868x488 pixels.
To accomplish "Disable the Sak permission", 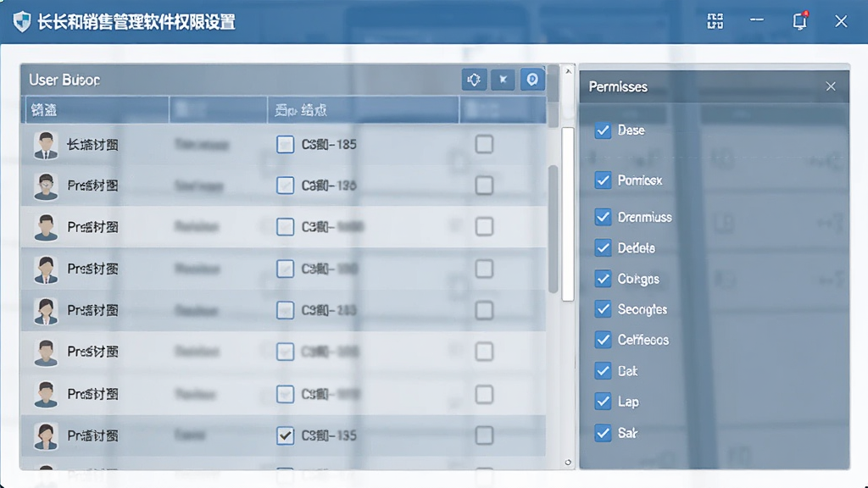I will 603,433.
